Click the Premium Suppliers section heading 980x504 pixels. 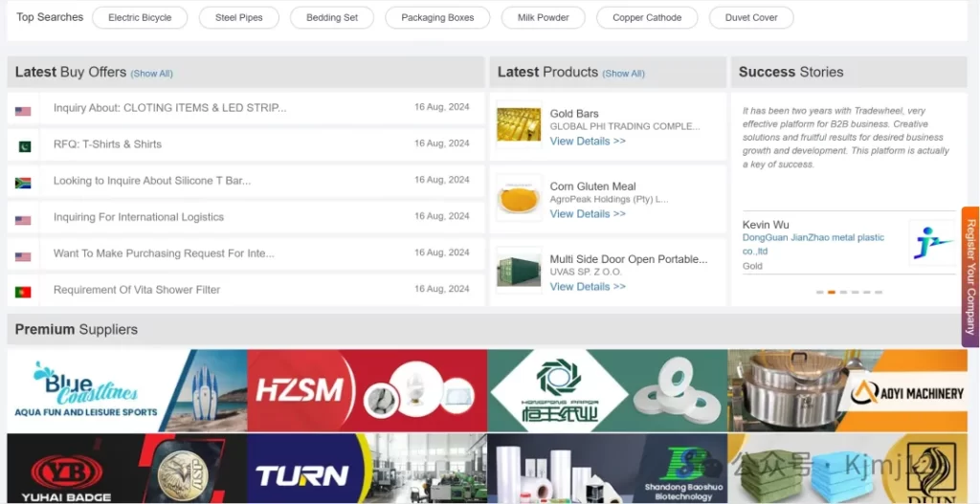tap(77, 329)
